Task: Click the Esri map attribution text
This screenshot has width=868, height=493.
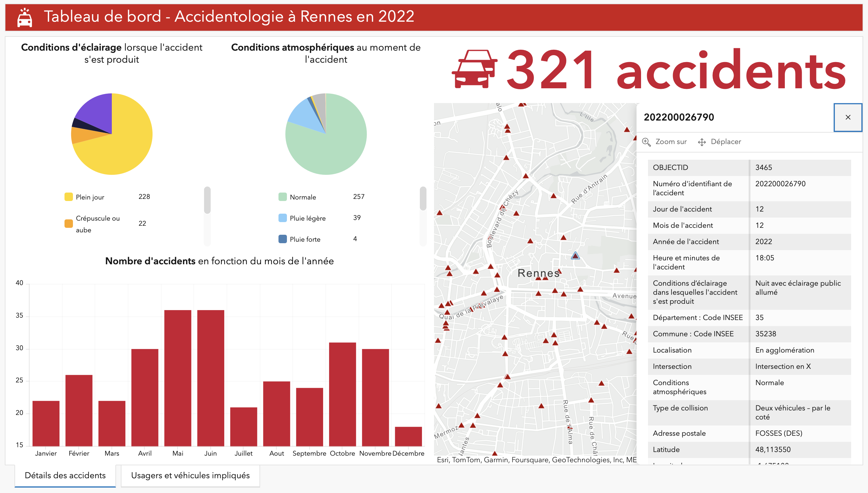Action: (x=536, y=460)
